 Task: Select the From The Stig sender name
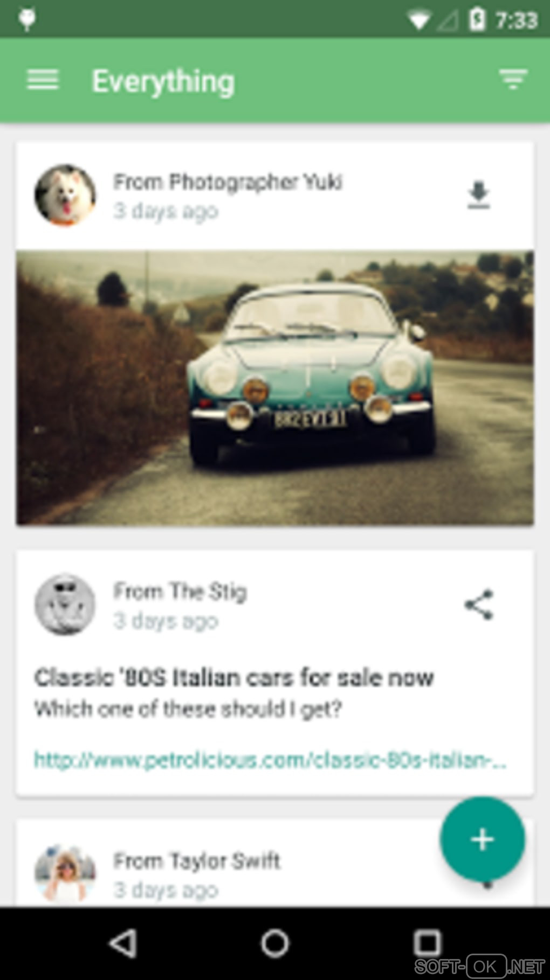(x=180, y=592)
